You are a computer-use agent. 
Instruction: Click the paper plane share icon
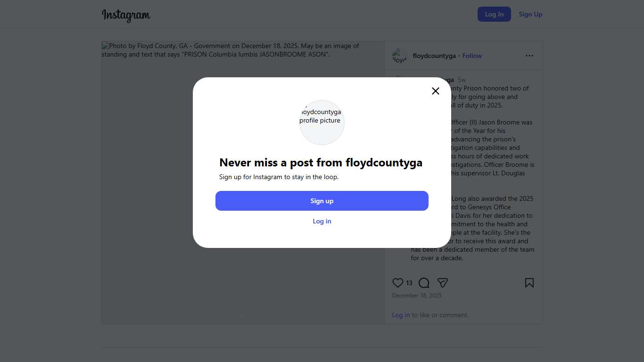pos(442,283)
